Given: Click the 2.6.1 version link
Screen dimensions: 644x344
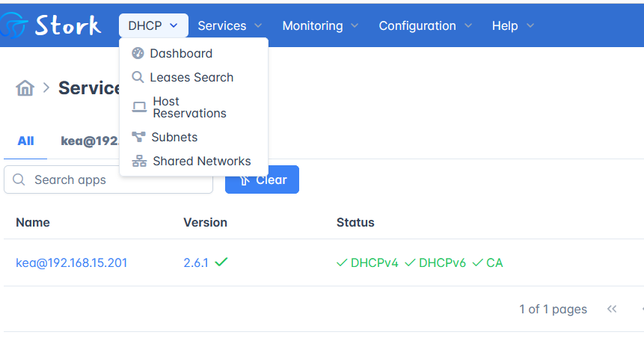Looking at the screenshot, I should tap(196, 262).
